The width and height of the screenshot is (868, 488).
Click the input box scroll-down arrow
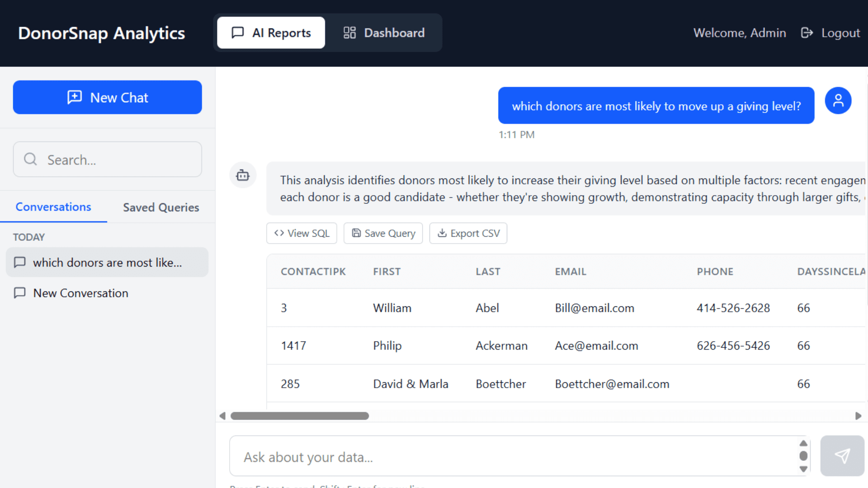click(x=803, y=469)
